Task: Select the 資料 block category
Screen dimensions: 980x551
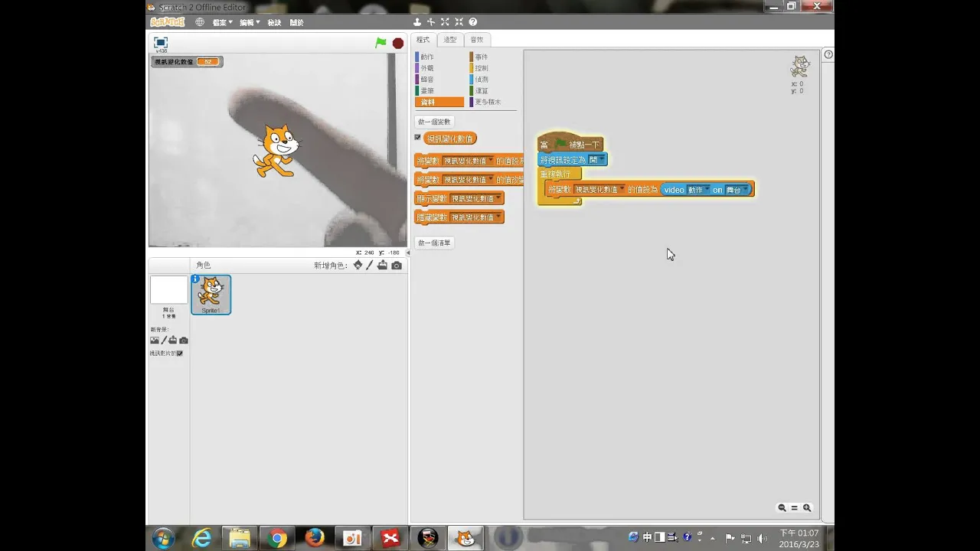Action: pyautogui.click(x=439, y=102)
